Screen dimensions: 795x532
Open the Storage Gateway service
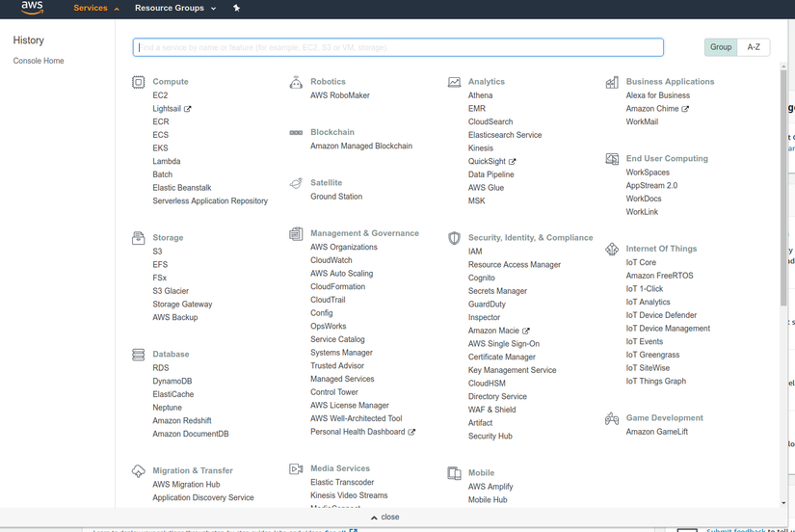coord(182,305)
